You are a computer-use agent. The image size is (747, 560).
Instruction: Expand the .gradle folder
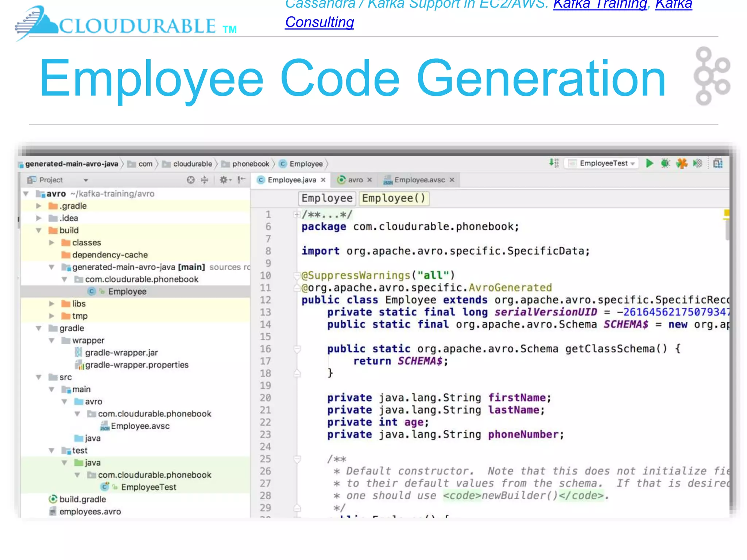(x=39, y=206)
